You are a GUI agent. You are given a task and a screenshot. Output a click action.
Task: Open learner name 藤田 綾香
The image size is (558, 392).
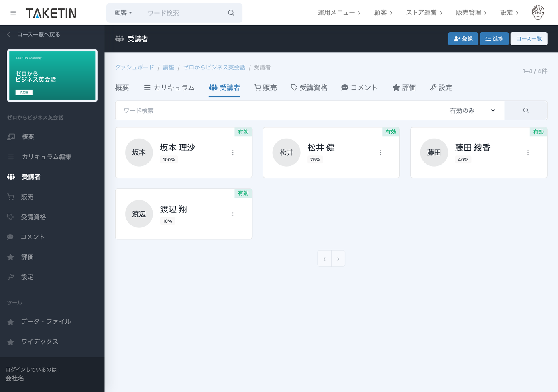(x=473, y=147)
